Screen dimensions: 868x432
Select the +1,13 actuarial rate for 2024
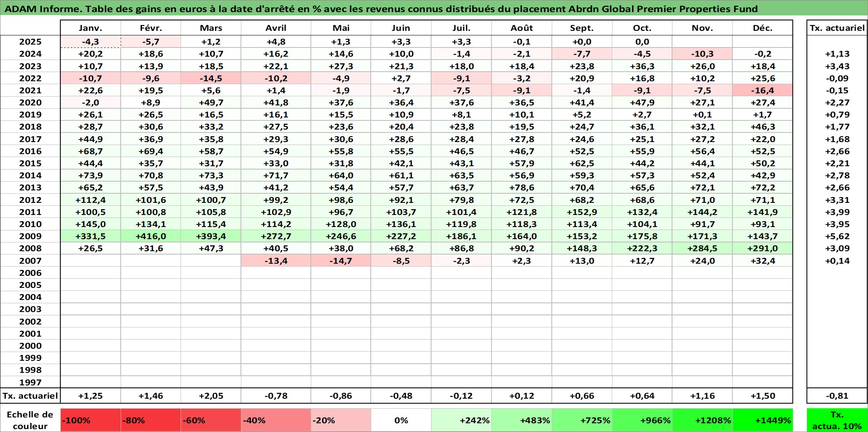837,54
